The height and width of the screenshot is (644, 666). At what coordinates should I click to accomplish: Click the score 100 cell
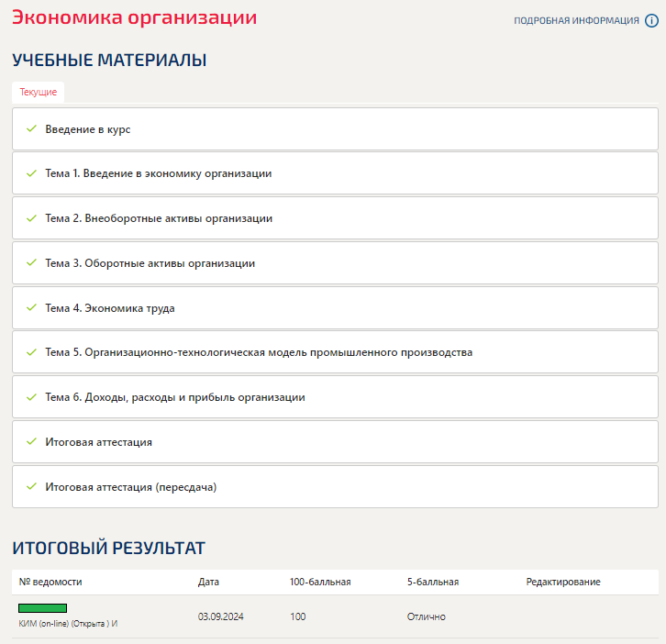(298, 616)
